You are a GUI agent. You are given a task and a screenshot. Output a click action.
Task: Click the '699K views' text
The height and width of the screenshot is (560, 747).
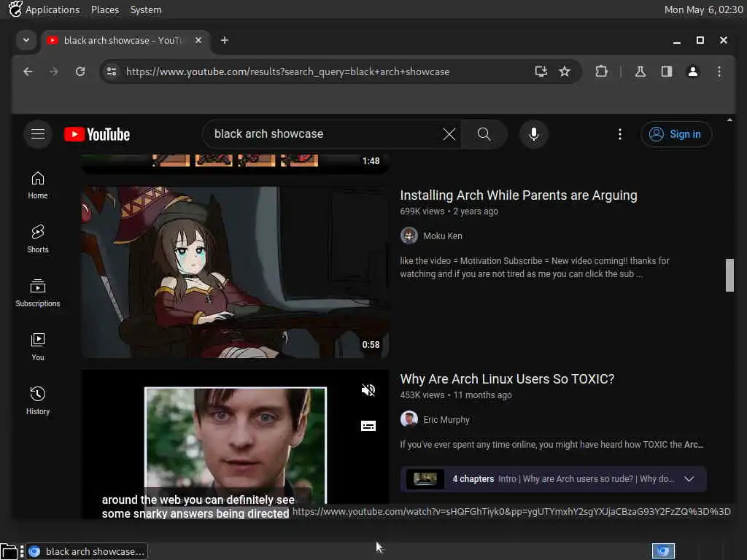[422, 211]
